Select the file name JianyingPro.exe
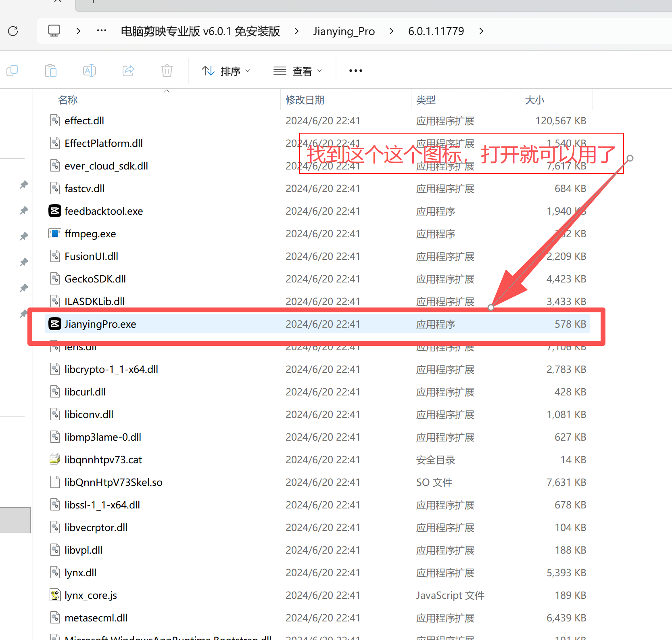Viewport: 672px width, 640px height. pyautogui.click(x=100, y=324)
